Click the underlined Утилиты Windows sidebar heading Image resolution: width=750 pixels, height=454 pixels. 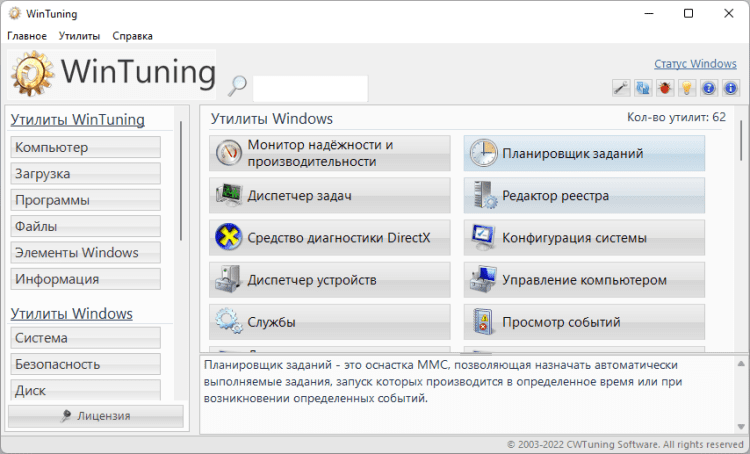pyautogui.click(x=72, y=314)
